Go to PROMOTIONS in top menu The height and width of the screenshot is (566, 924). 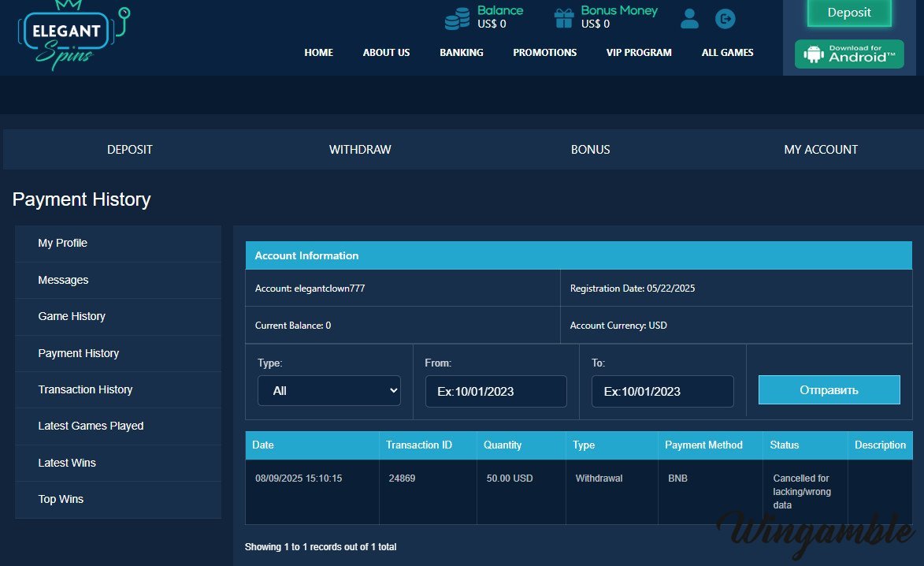[x=545, y=53]
